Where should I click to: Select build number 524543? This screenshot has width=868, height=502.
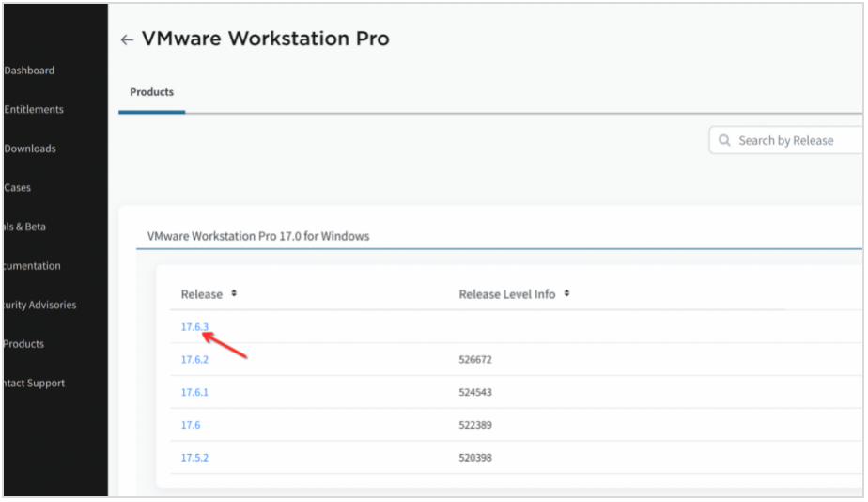click(x=475, y=392)
